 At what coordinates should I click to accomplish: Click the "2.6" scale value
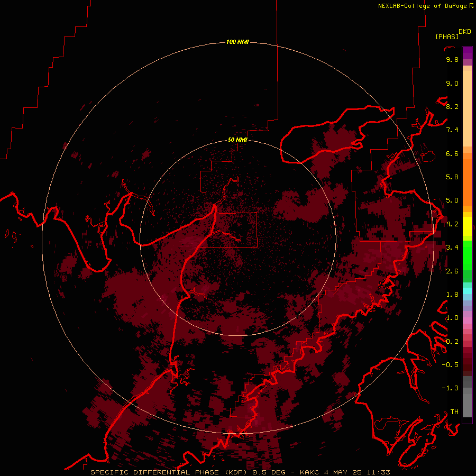click(452, 271)
